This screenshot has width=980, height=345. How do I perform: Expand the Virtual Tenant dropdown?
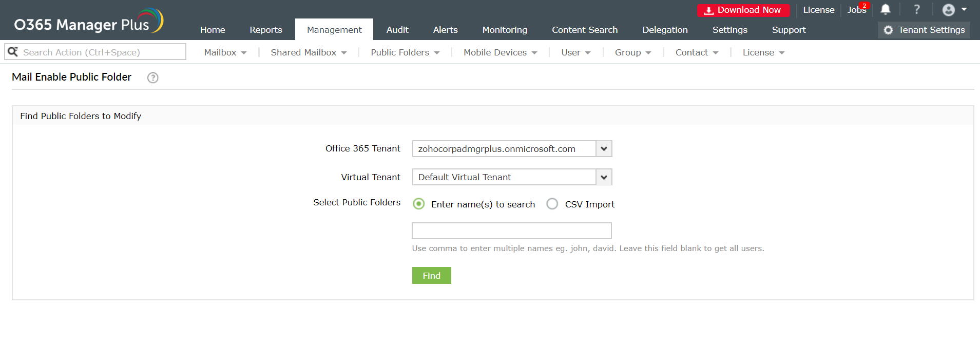click(x=604, y=177)
